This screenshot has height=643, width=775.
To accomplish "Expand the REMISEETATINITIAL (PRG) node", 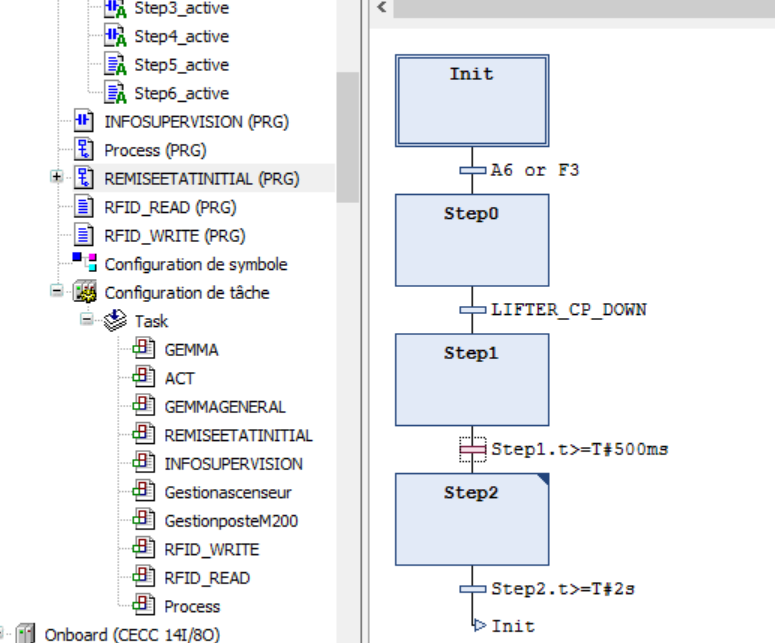I will click(58, 179).
